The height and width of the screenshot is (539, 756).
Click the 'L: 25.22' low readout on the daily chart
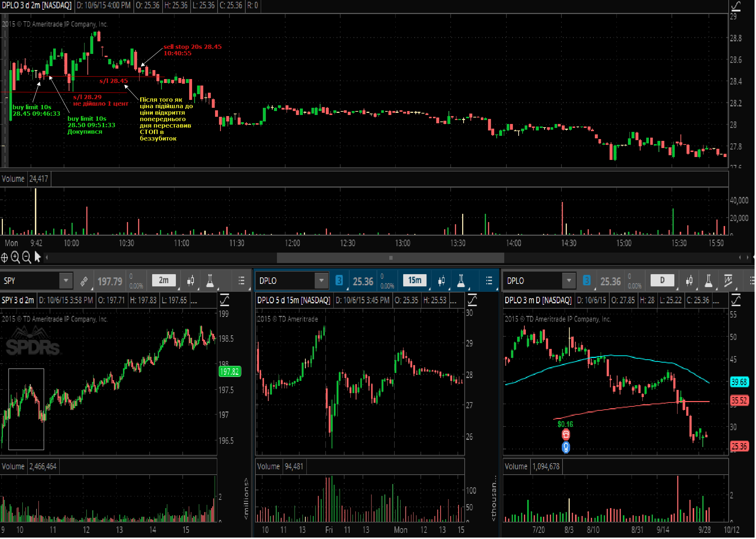point(670,300)
